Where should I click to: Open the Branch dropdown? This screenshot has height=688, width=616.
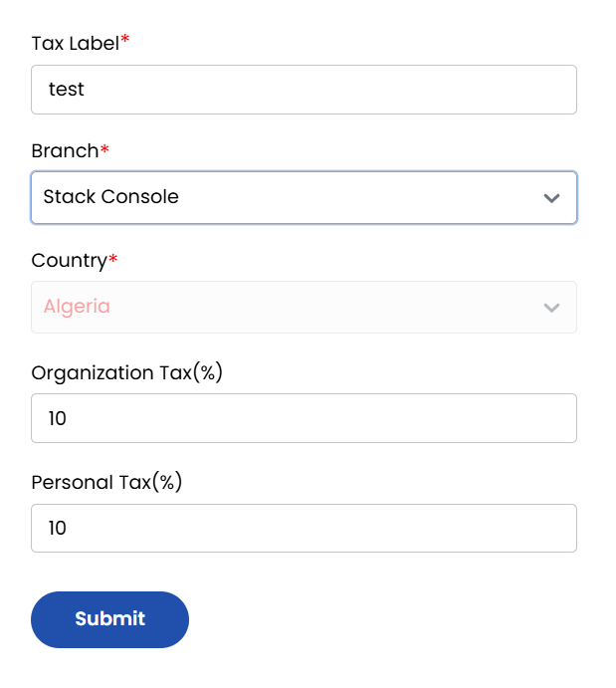304,197
